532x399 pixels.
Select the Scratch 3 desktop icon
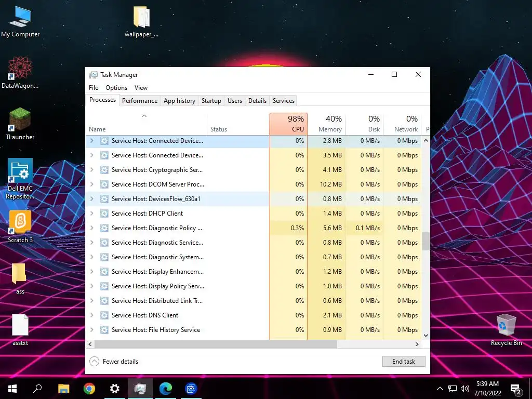point(20,227)
